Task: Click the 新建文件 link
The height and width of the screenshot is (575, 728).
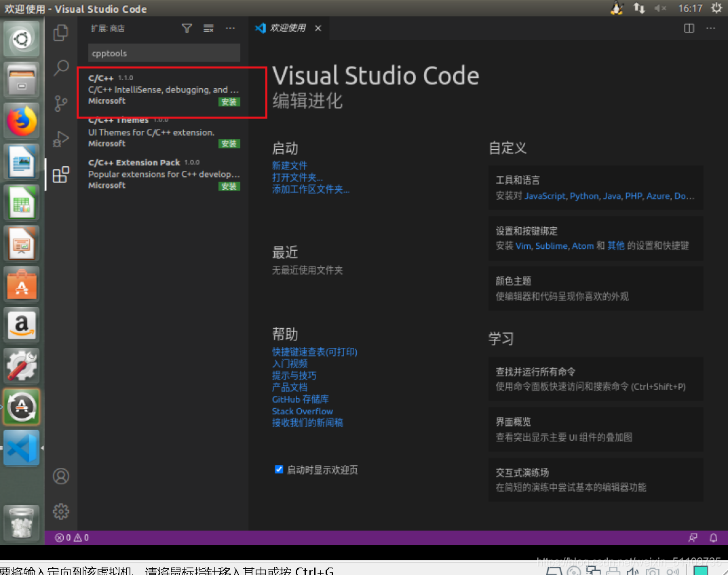Action: (289, 165)
